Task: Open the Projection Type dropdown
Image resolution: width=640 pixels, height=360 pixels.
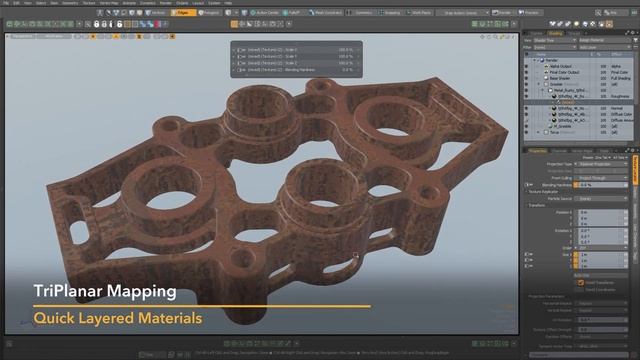Action: pyautogui.click(x=602, y=164)
